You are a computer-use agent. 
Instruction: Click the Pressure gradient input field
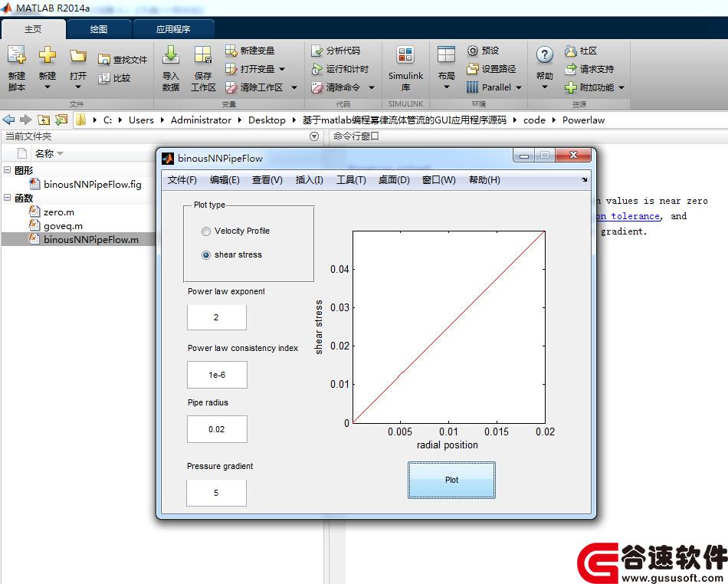[x=216, y=493]
